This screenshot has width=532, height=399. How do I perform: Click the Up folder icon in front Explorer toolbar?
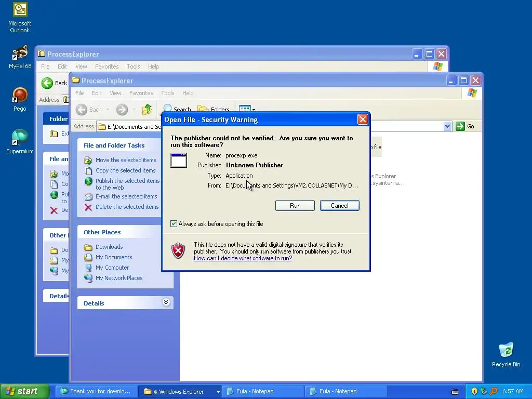pos(147,109)
